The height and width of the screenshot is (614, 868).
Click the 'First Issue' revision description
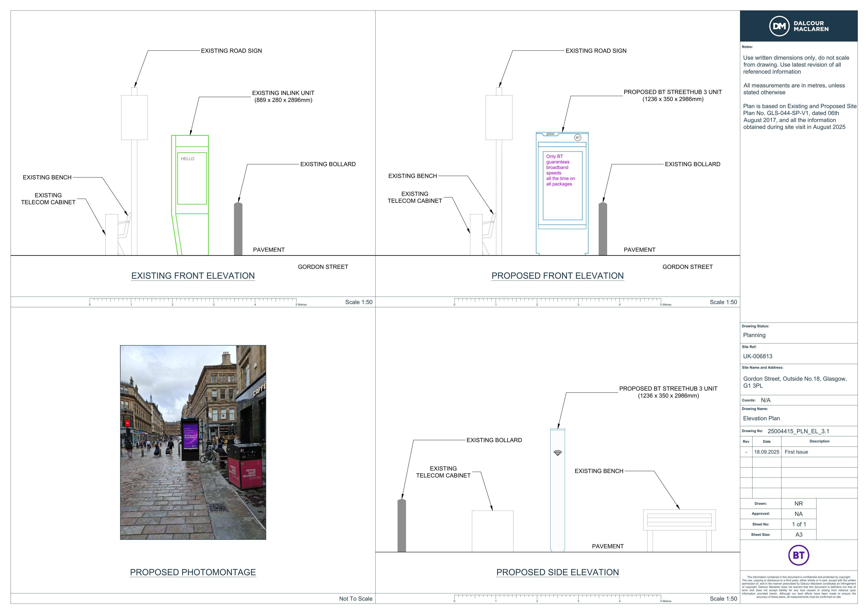point(796,452)
